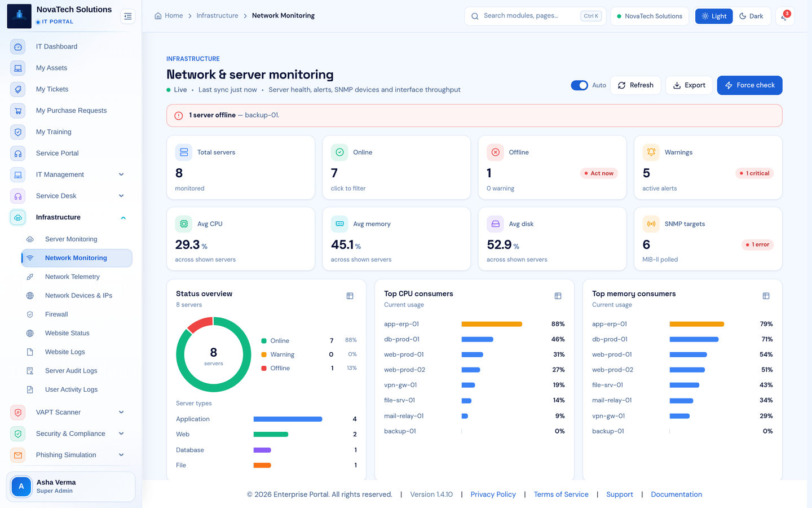812x508 pixels.
Task: Click the NovaTech Solutions logo
Action: coord(19,16)
